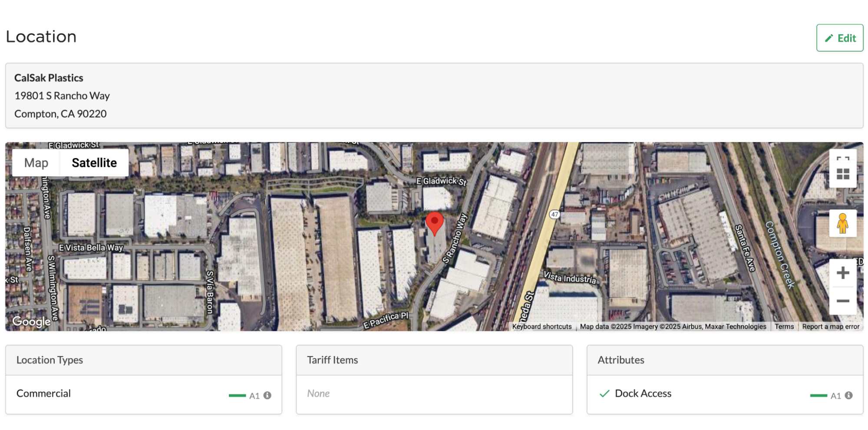Click the Dock Access checkmark
868x430 pixels.
click(x=604, y=394)
